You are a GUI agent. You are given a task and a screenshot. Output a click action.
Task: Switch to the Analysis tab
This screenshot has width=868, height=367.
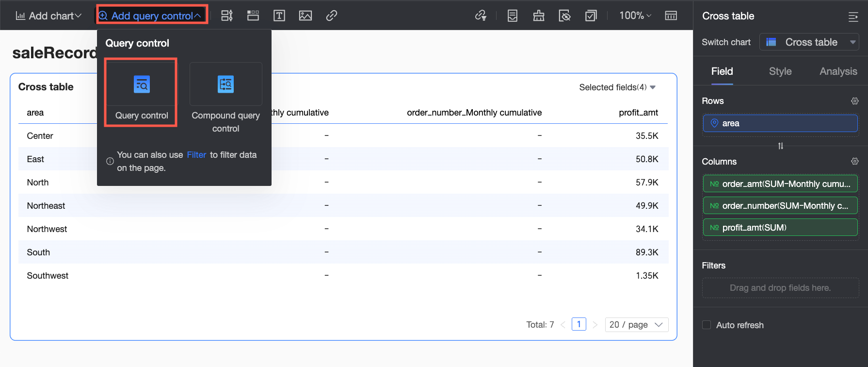coord(838,71)
